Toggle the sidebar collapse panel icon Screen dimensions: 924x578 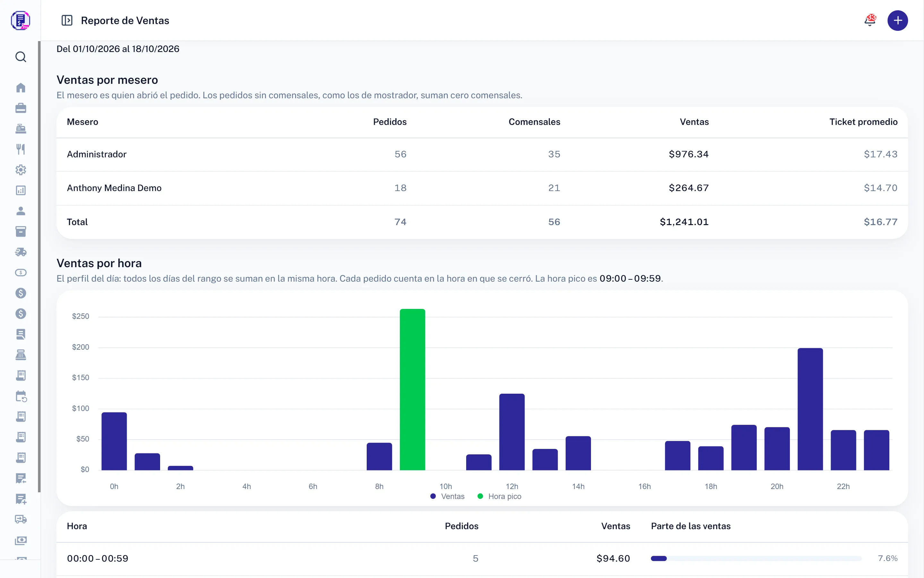(67, 20)
